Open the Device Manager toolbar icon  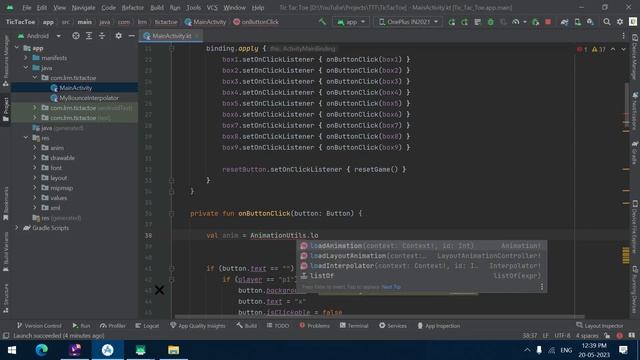point(578,22)
